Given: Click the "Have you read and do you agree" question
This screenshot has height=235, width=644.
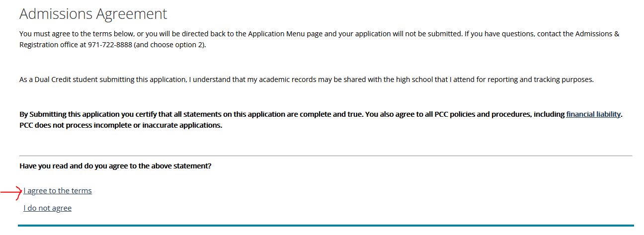Looking at the screenshot, I should point(115,166).
